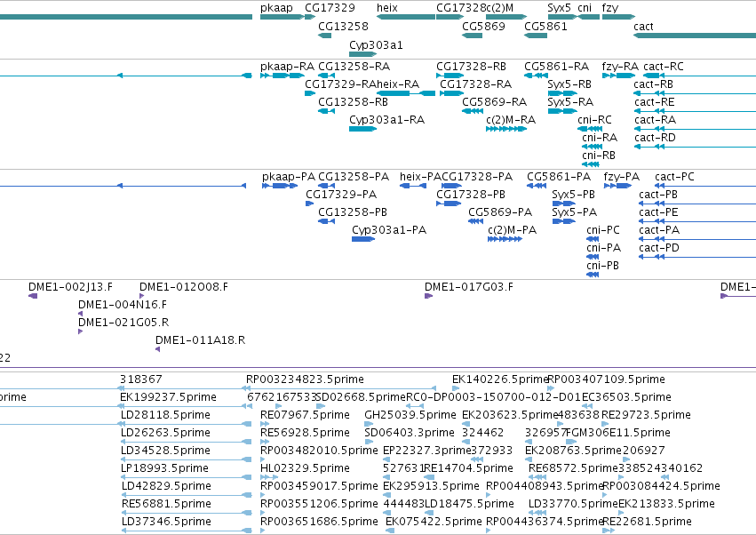The width and height of the screenshot is (756, 535).
Task: Click the cact gene label
Action: tap(643, 27)
